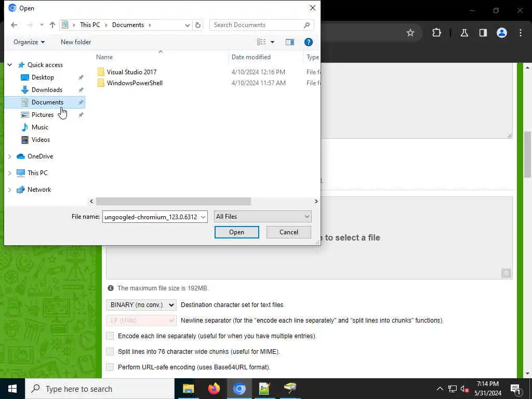Open recent locations dropdown arrow

point(42,25)
